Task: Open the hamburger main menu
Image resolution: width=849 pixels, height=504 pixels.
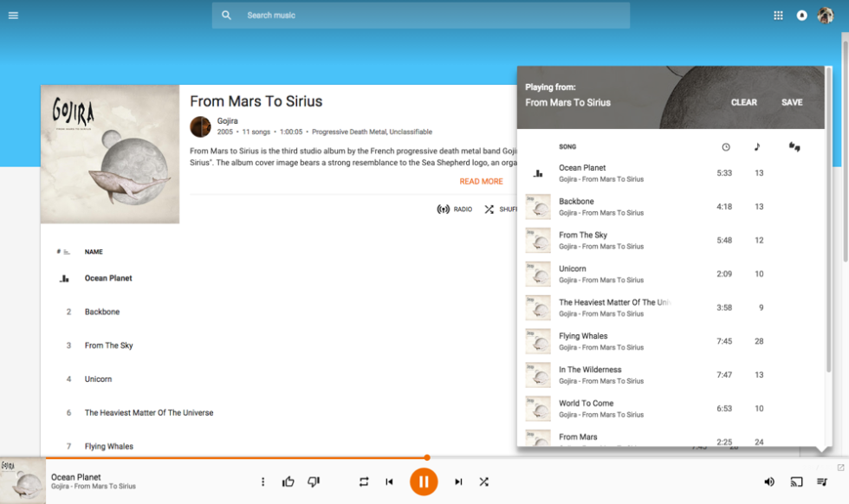Action: pos(13,16)
